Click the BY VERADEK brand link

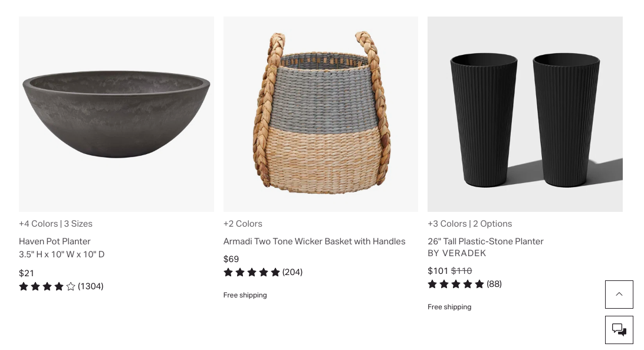457,253
